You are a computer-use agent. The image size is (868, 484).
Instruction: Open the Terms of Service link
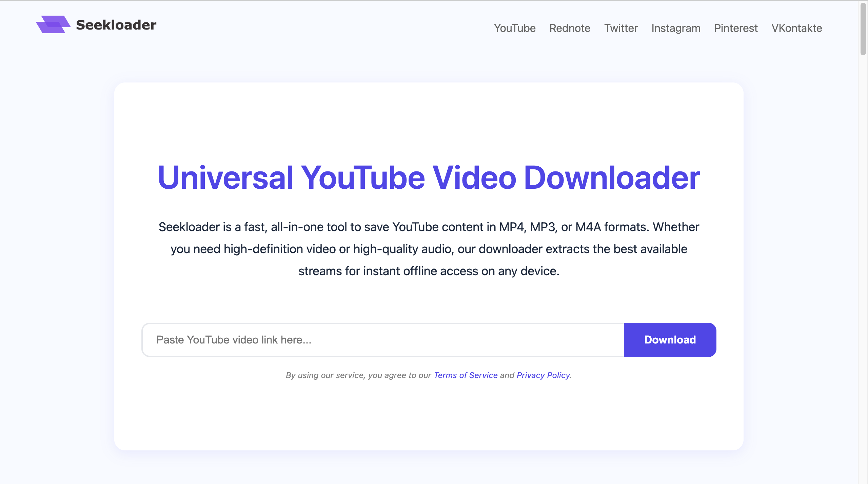(466, 375)
